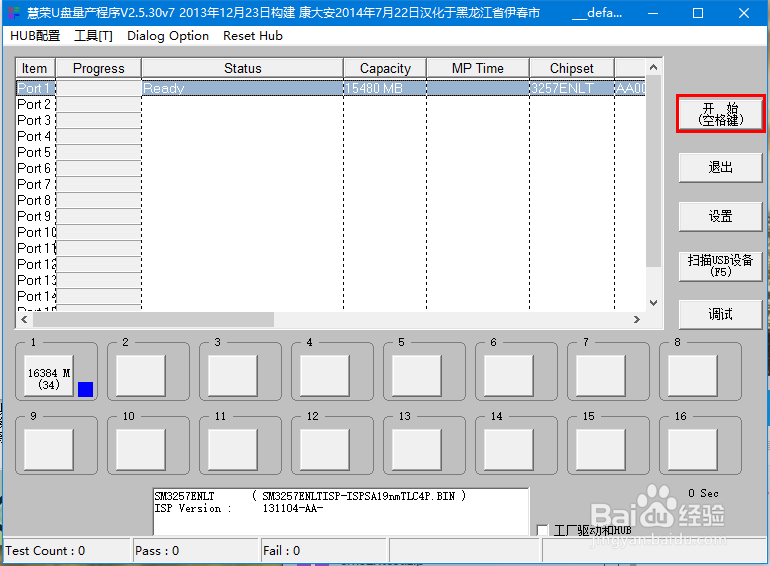Select empty port slot 7
770x566 pixels.
point(601,376)
